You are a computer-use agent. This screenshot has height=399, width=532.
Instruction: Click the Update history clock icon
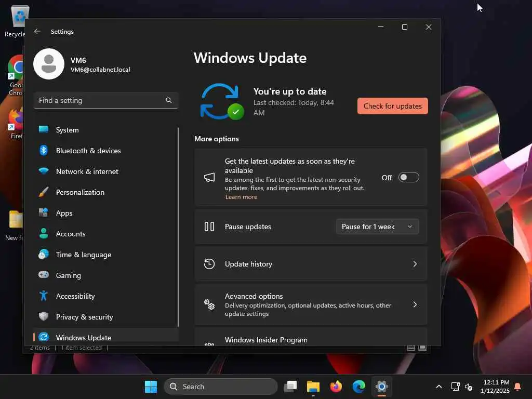click(209, 263)
